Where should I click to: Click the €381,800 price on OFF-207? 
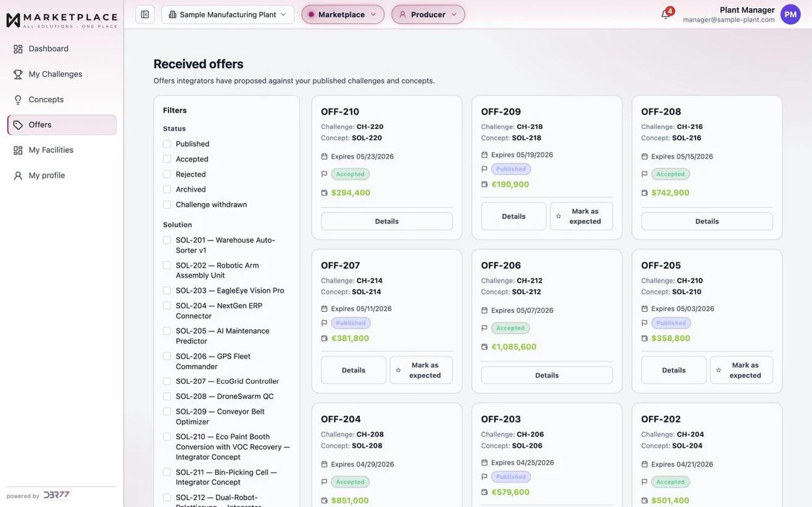350,338
